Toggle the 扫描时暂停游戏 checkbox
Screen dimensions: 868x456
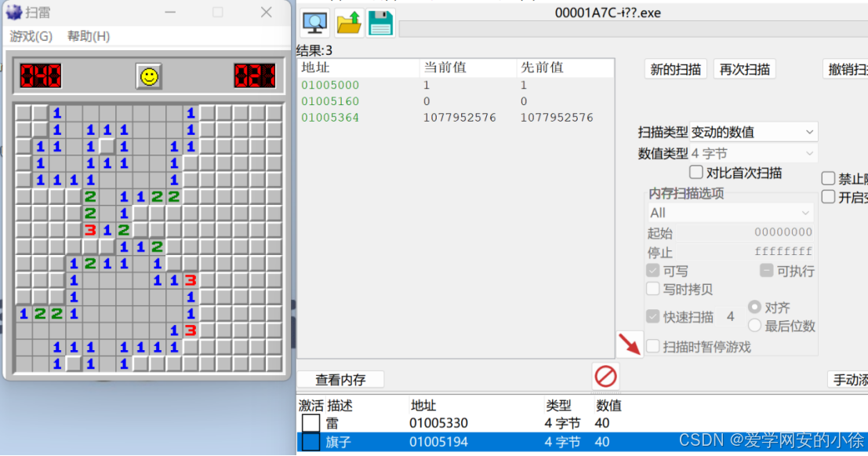[x=652, y=347]
